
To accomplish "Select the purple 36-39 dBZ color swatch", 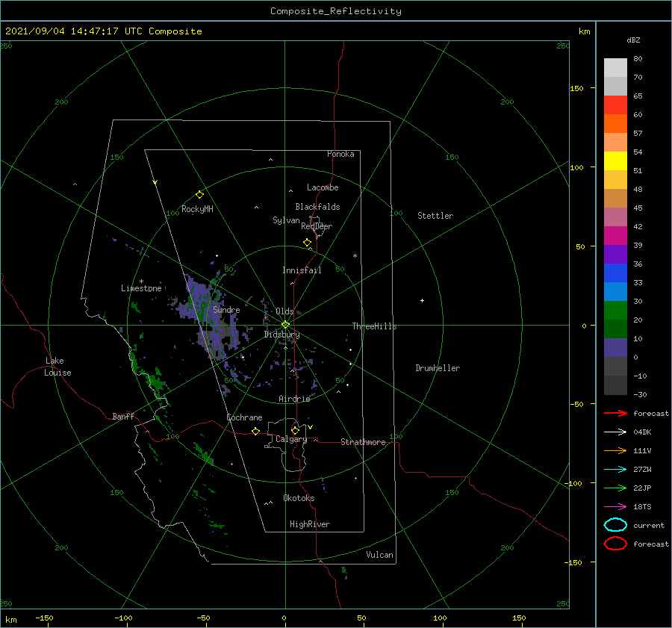I will 615,255.
